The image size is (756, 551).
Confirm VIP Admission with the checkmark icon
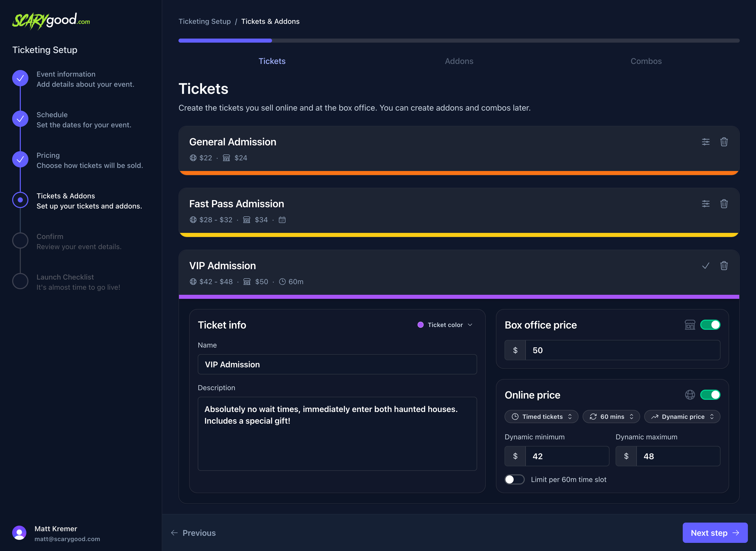[705, 266]
